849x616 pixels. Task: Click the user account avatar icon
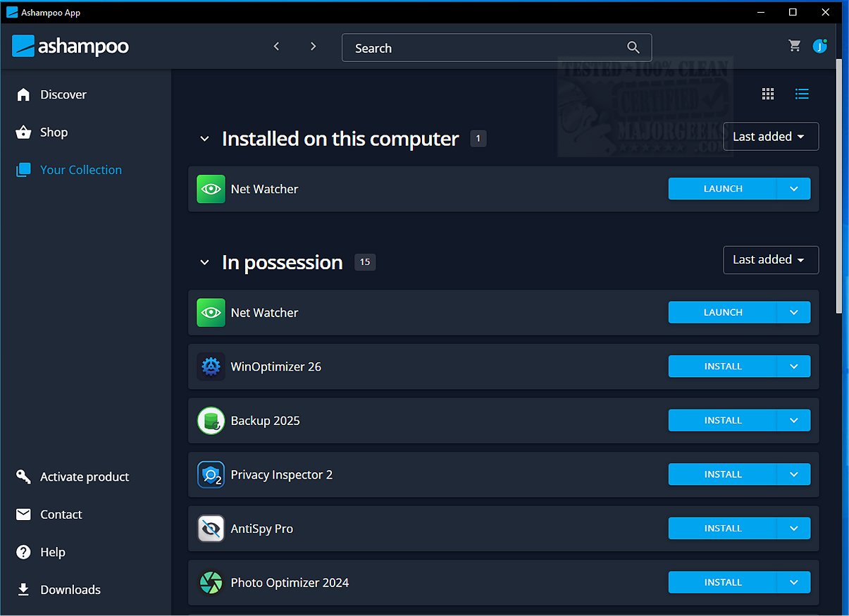[x=819, y=46]
